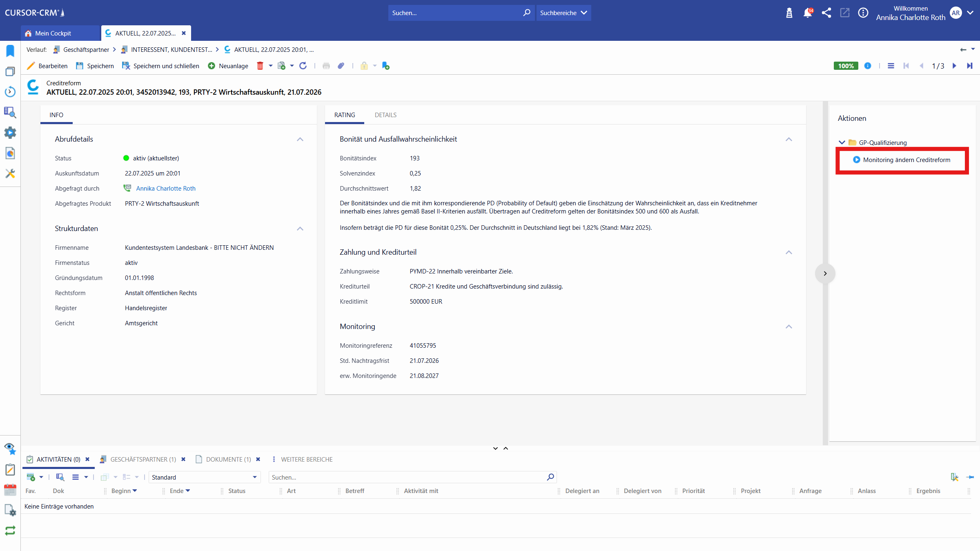
Task: Collapse the GP-Qualifizierung folder
Action: tap(842, 142)
